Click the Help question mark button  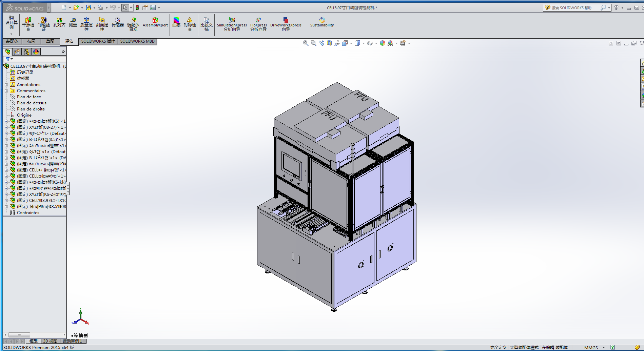tap(616, 7)
